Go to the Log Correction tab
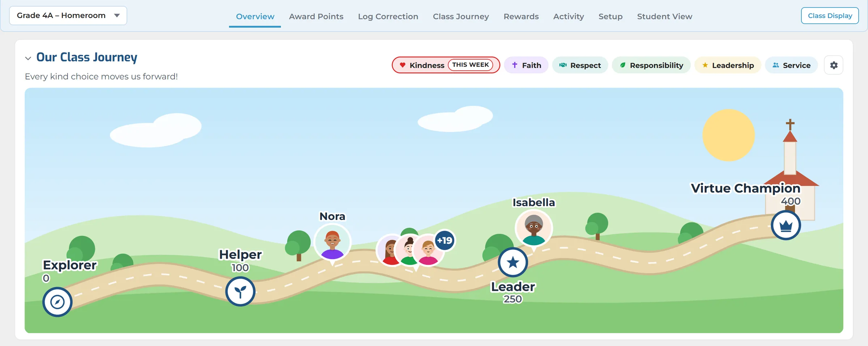This screenshot has width=868, height=346. [388, 17]
